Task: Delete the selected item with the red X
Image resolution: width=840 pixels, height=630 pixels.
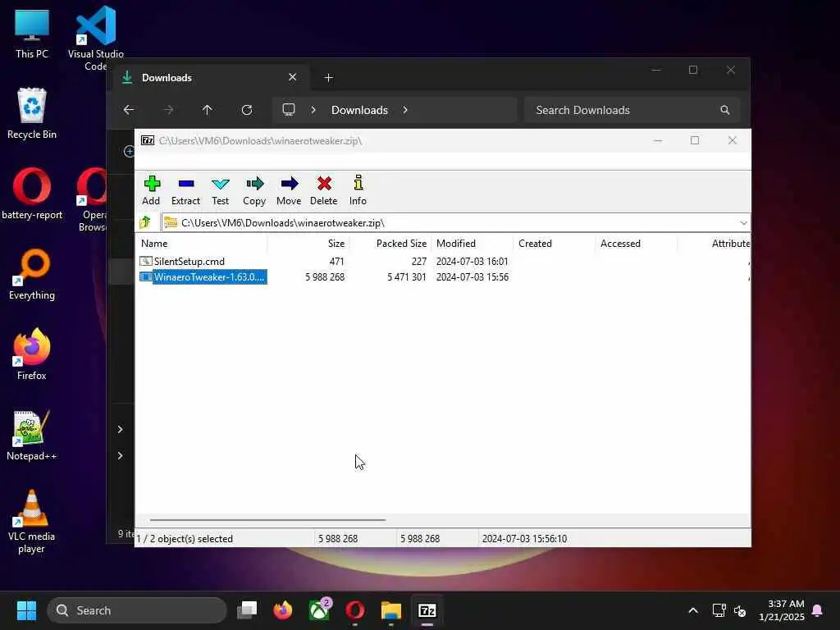Action: pos(323,190)
